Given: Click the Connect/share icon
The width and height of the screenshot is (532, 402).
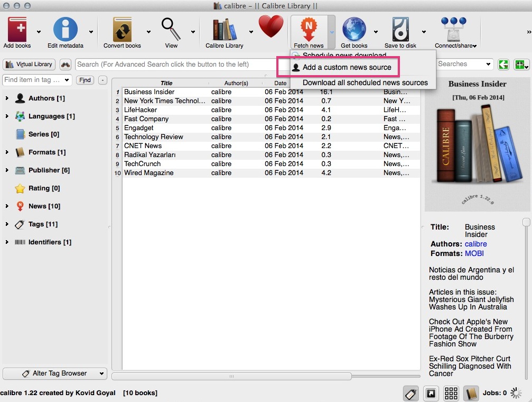Looking at the screenshot, I should pyautogui.click(x=454, y=30).
